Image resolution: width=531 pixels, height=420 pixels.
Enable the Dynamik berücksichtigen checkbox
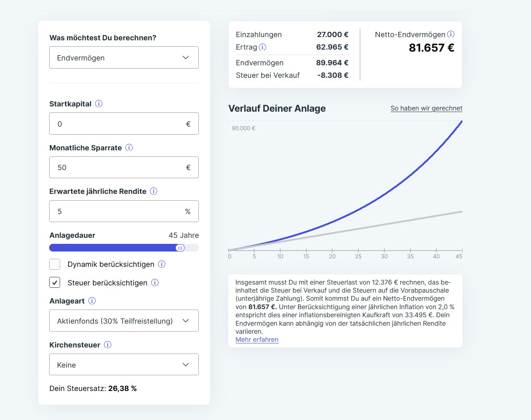tap(55, 264)
